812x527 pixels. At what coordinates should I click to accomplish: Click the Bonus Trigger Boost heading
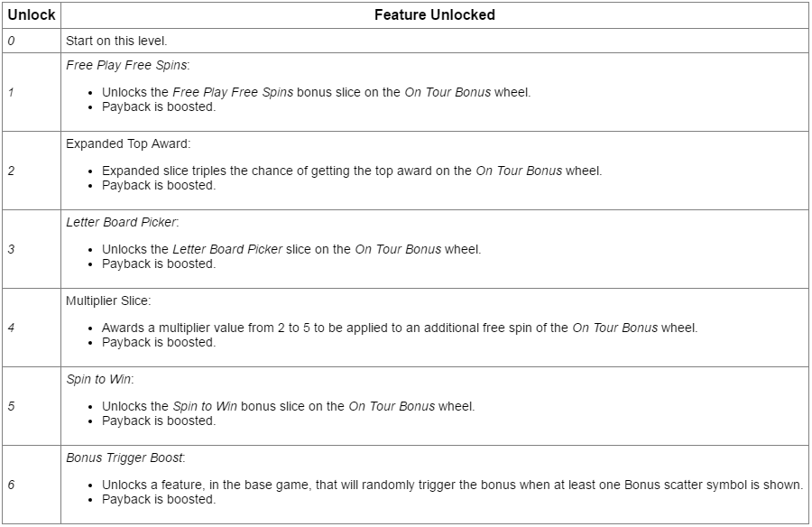coord(125,458)
